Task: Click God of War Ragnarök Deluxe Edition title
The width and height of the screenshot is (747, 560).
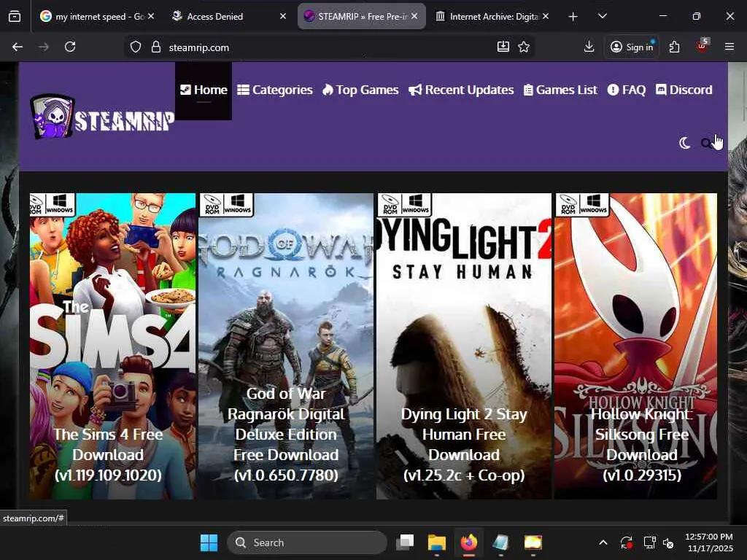Action: (286, 434)
